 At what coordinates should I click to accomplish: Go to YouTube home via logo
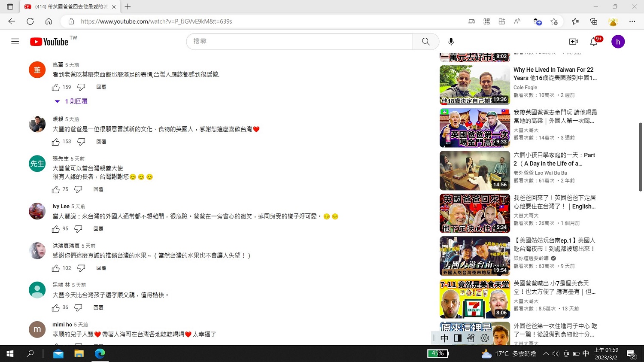49,42
